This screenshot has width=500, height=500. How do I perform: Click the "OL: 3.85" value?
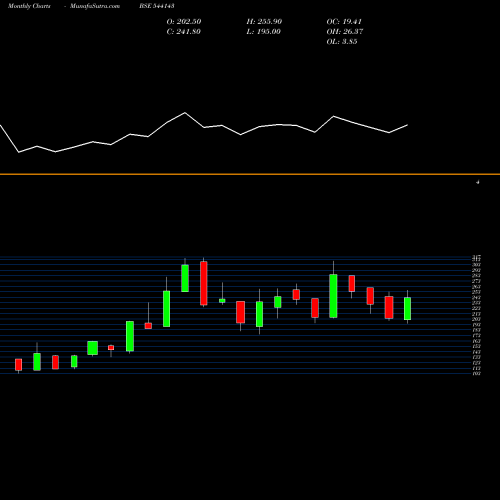coord(342,42)
